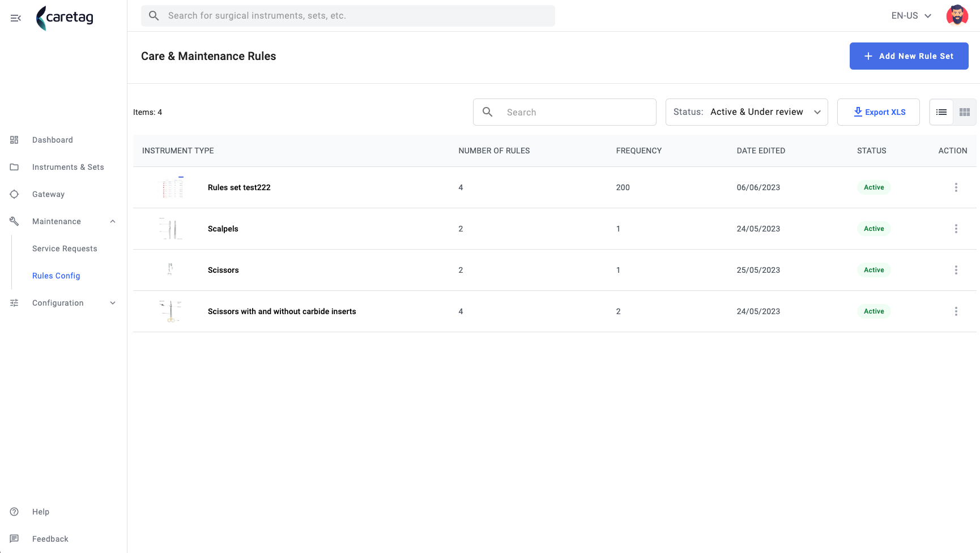Open actions menu for Scalpels row
The width and height of the screenshot is (980, 553).
tap(956, 229)
